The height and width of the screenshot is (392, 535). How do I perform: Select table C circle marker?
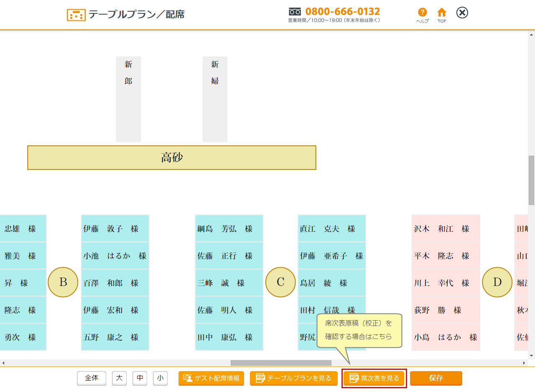pos(280,282)
